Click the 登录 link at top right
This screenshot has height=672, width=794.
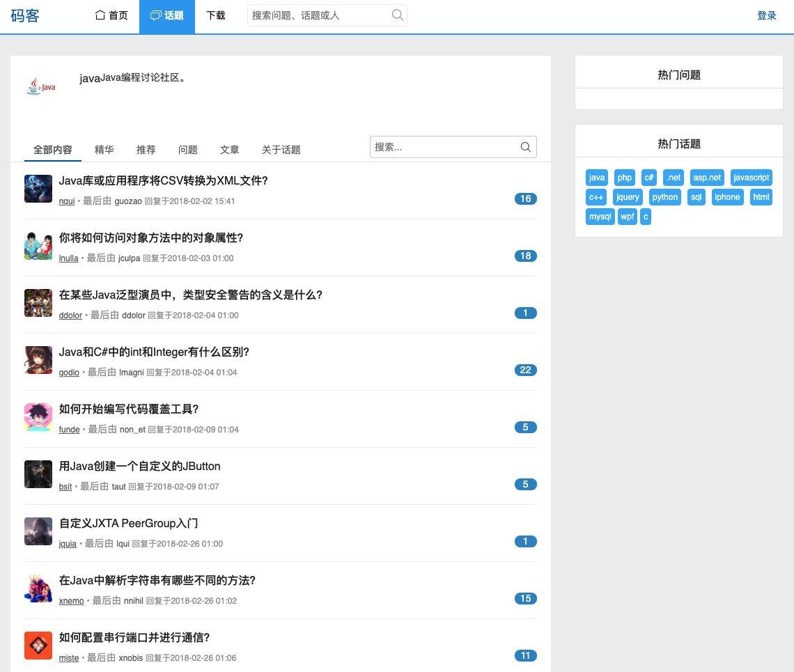[x=767, y=15]
